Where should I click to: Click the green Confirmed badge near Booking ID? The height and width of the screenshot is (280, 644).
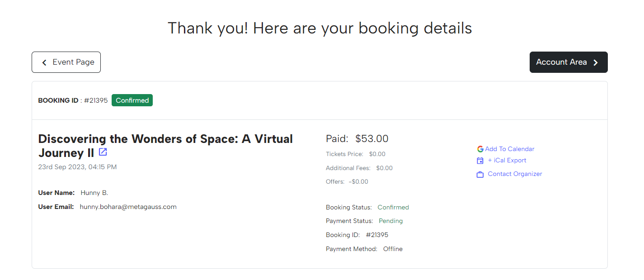coord(132,100)
